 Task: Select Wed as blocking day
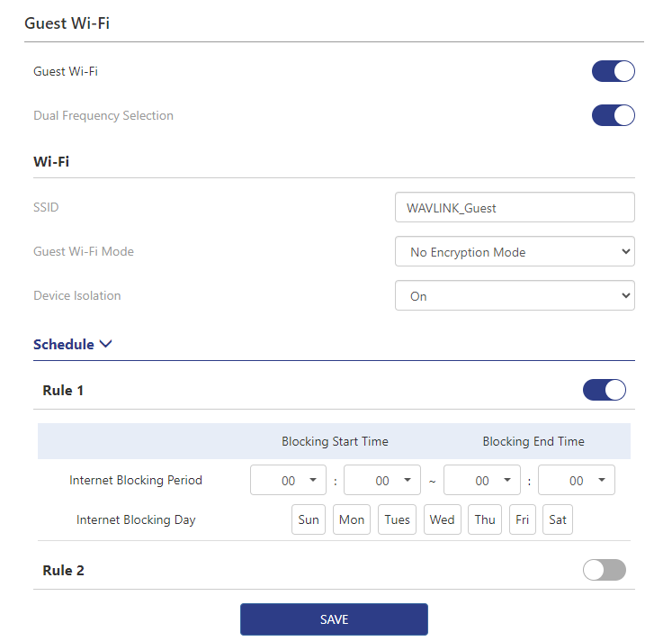tap(442, 520)
